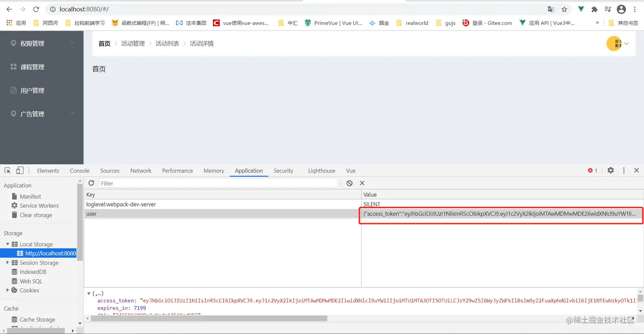This screenshot has width=644, height=334.
Task: Open Manifest in the Application panel
Action: point(30,197)
